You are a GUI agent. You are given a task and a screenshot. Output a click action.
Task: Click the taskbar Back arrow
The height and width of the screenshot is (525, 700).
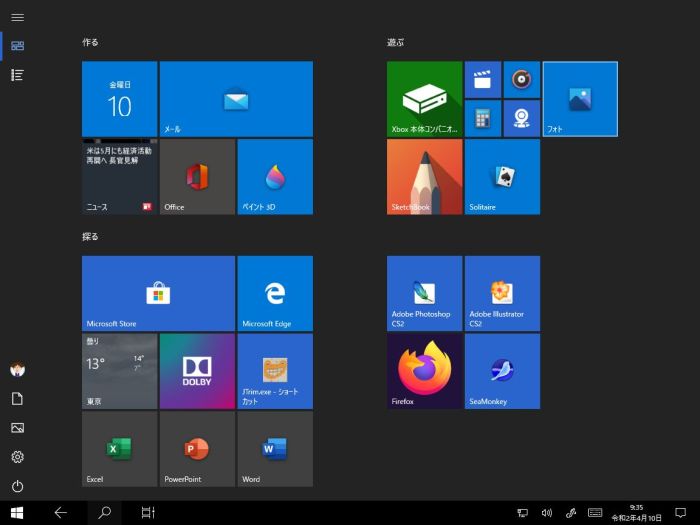pyautogui.click(x=60, y=513)
